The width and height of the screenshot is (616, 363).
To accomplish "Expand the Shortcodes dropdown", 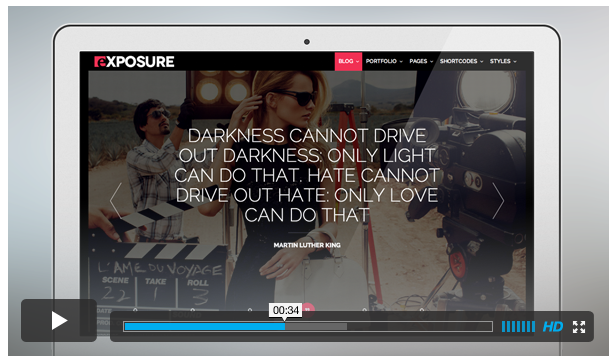I will 461,61.
